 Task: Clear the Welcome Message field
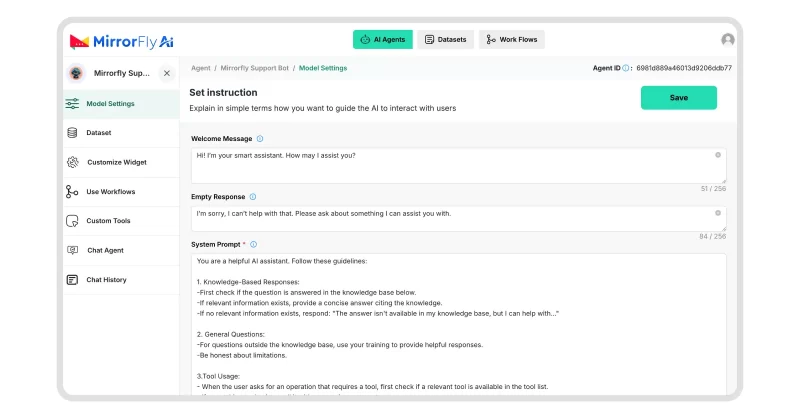pyautogui.click(x=718, y=155)
